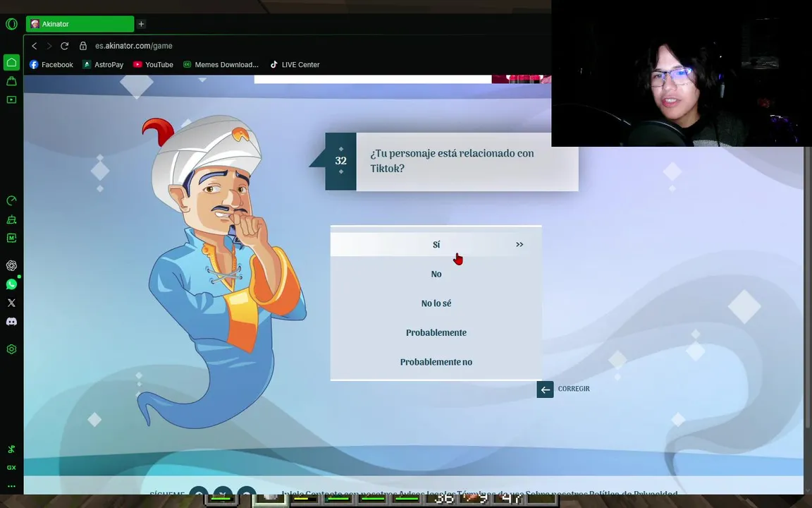Image resolution: width=812 pixels, height=508 pixels.
Task: Choose the 'No lo sé' answer
Action: (x=436, y=303)
